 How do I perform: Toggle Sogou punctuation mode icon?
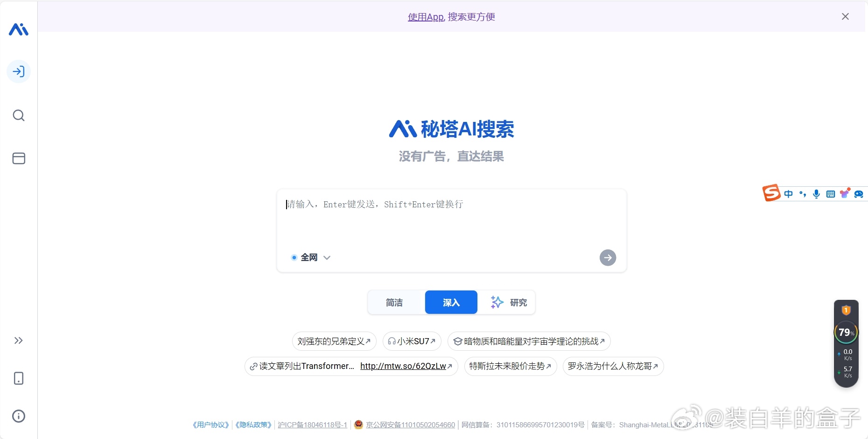click(x=803, y=194)
